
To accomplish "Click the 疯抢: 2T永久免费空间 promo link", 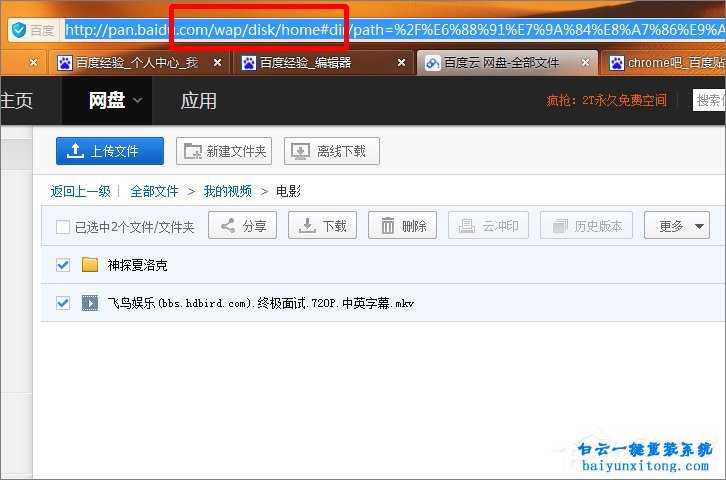I will [606, 100].
